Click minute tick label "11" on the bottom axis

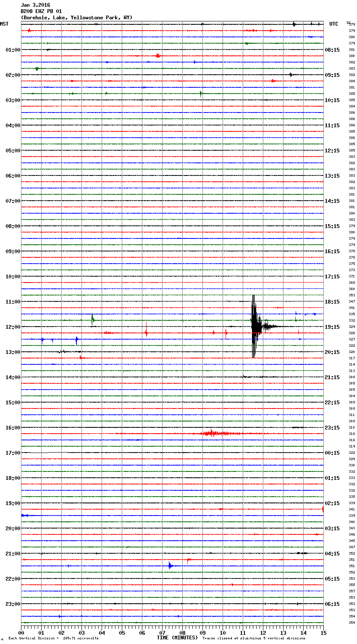point(243,633)
